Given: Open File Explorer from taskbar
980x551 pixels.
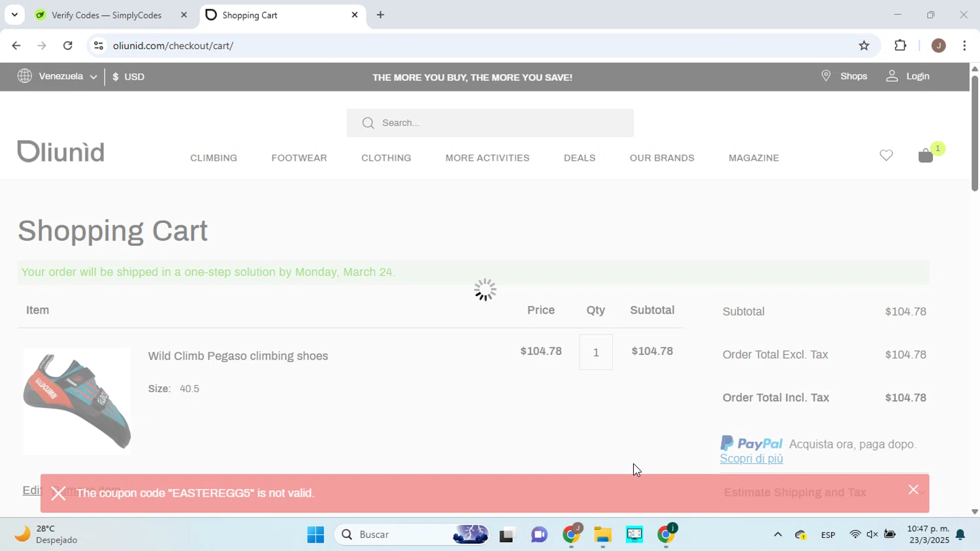Looking at the screenshot, I should (x=602, y=535).
